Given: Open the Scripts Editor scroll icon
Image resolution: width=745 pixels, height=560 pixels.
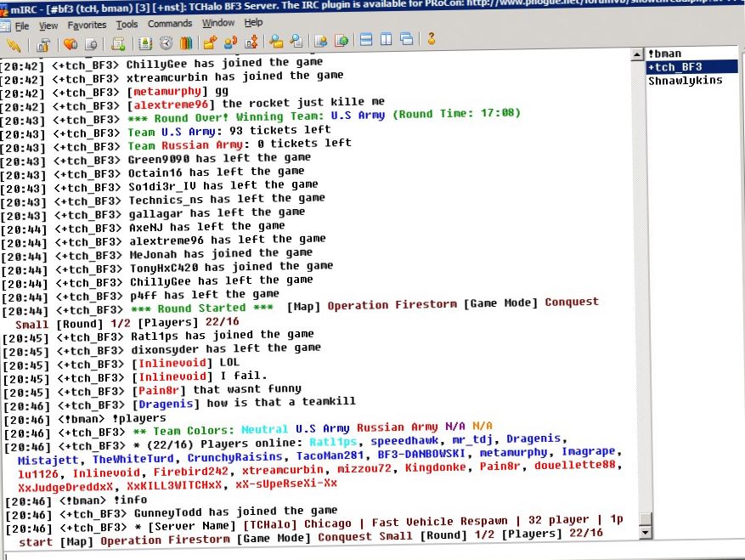Looking at the screenshot, I should 118,43.
